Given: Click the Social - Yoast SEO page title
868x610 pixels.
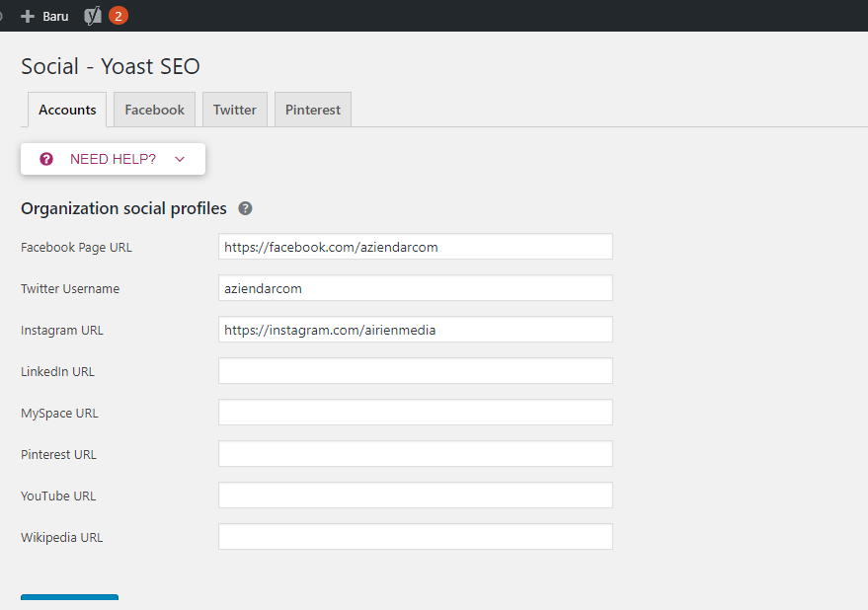Looking at the screenshot, I should [111, 66].
